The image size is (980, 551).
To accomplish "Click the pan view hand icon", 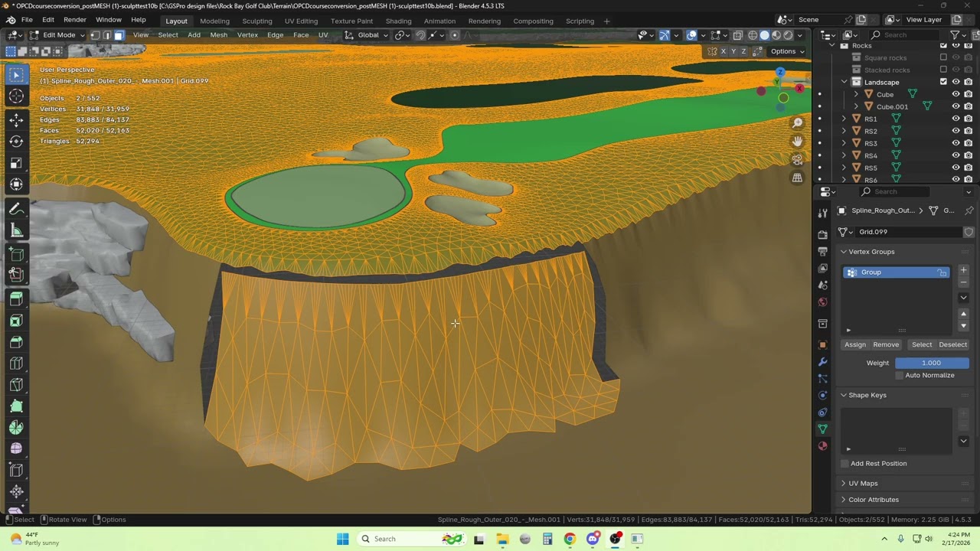I will (797, 142).
